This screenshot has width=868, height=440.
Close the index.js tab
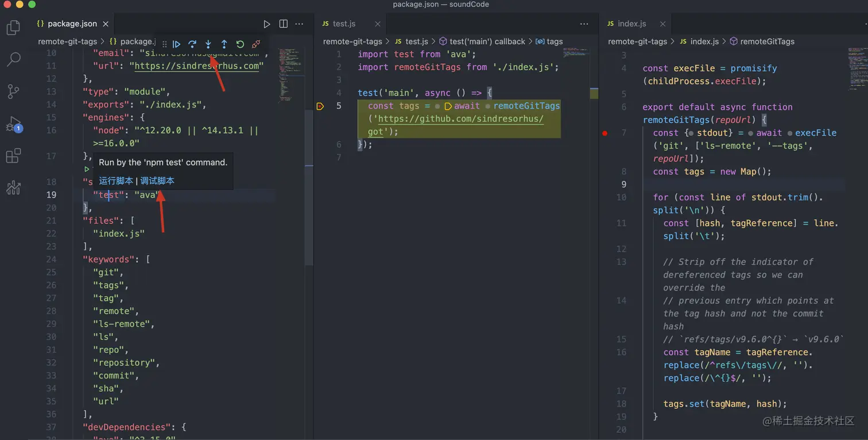(x=662, y=24)
